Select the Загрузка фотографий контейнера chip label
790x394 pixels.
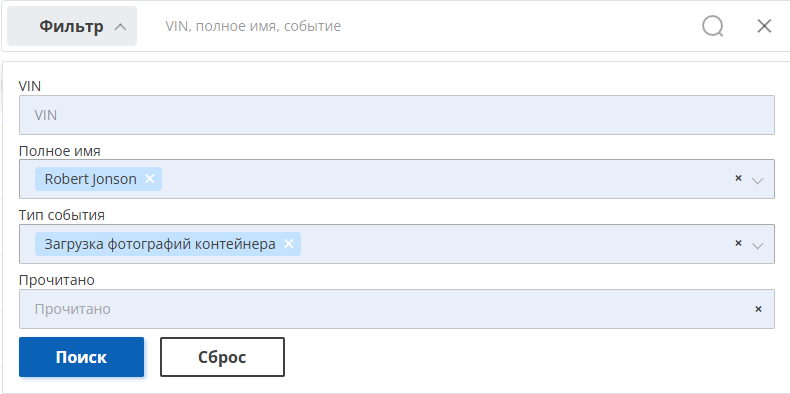(x=160, y=244)
